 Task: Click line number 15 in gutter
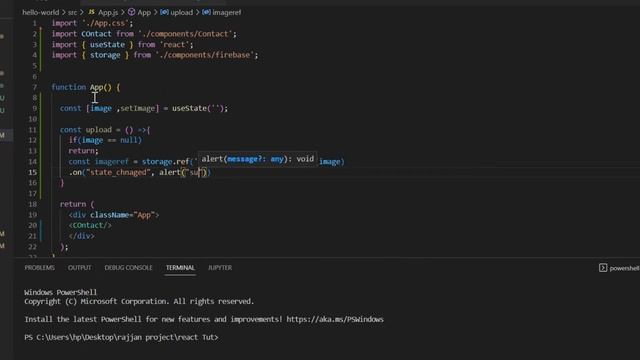[33, 172]
